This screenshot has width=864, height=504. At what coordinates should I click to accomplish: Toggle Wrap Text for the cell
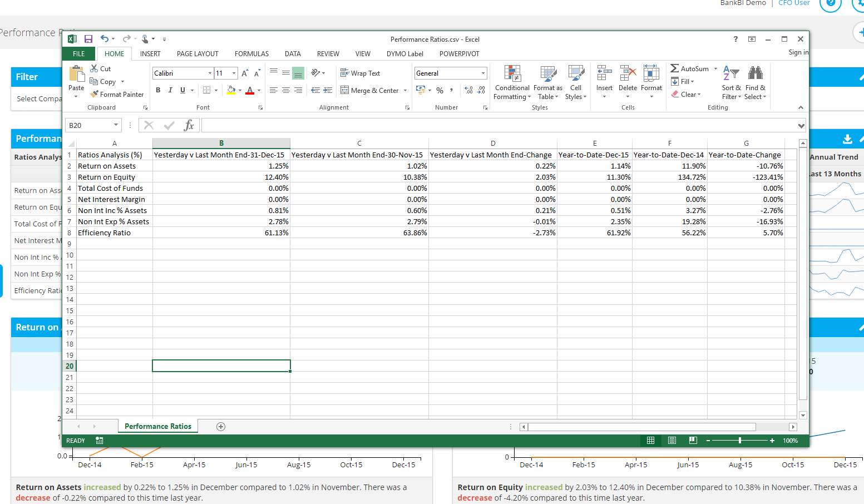[360, 73]
